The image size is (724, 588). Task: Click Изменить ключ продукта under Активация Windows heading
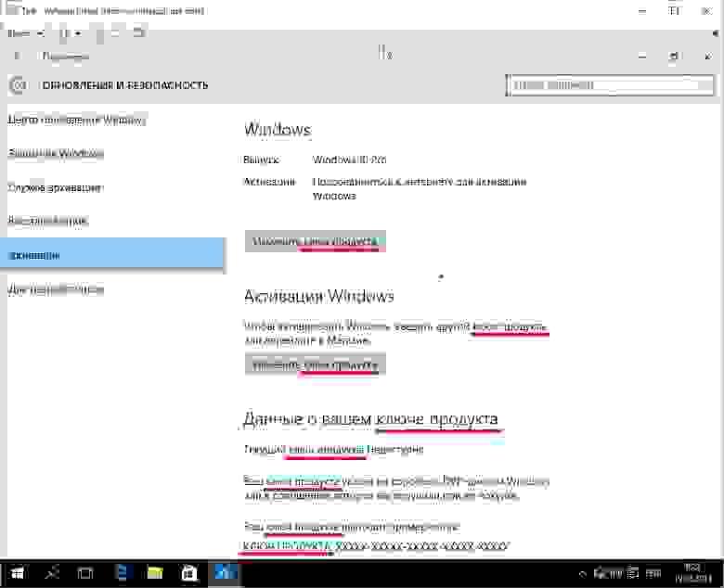click(x=316, y=365)
